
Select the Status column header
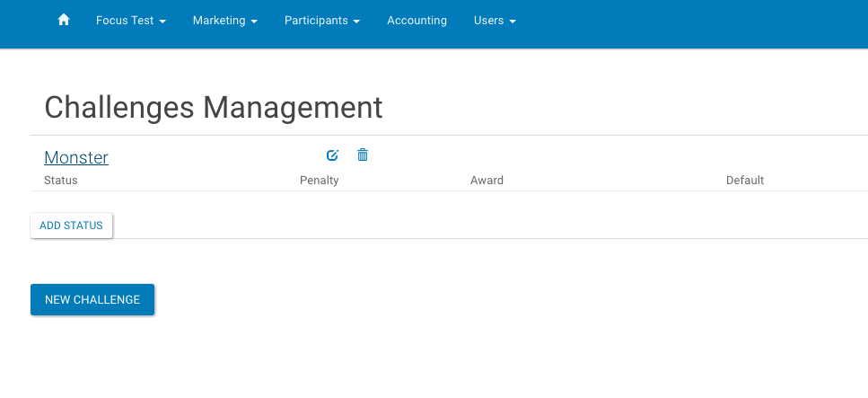(x=61, y=181)
